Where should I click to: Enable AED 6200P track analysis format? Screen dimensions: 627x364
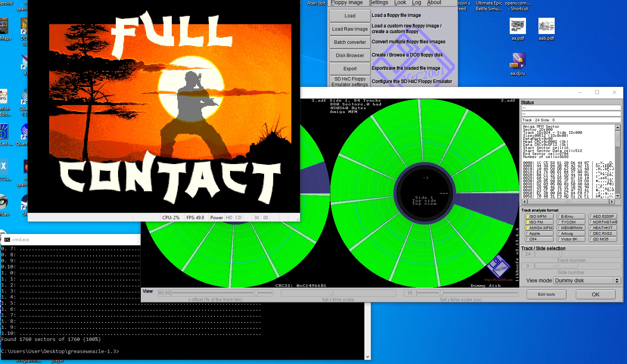603,217
